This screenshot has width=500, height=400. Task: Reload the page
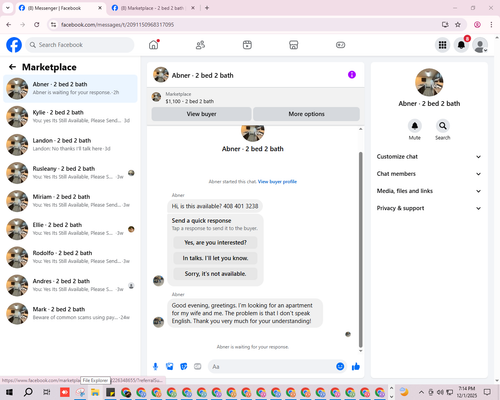tap(37, 25)
